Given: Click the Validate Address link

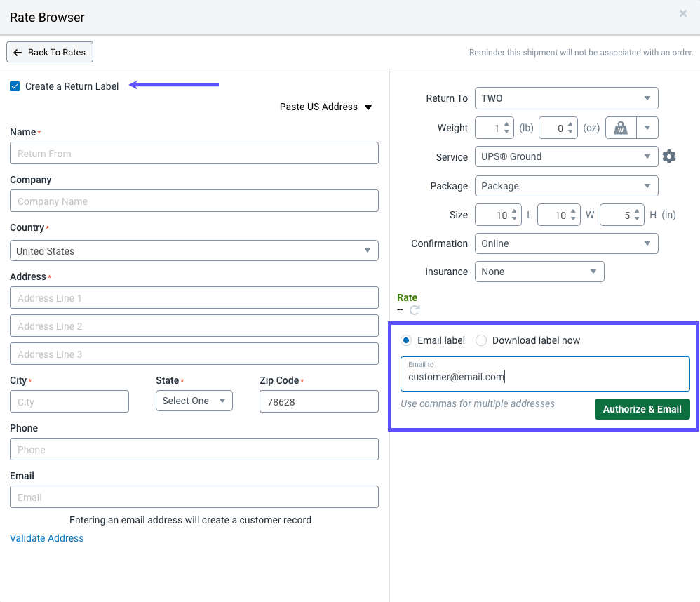Looking at the screenshot, I should point(46,538).
